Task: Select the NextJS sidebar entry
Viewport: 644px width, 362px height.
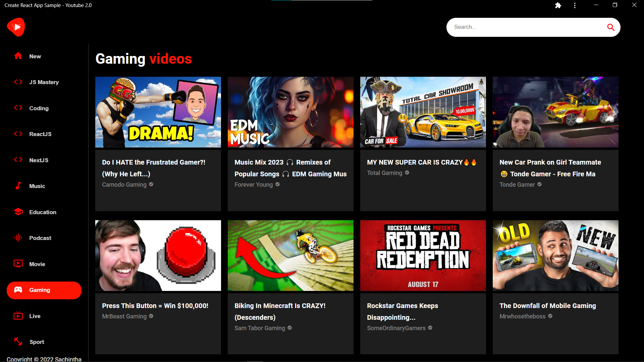Action: (39, 160)
